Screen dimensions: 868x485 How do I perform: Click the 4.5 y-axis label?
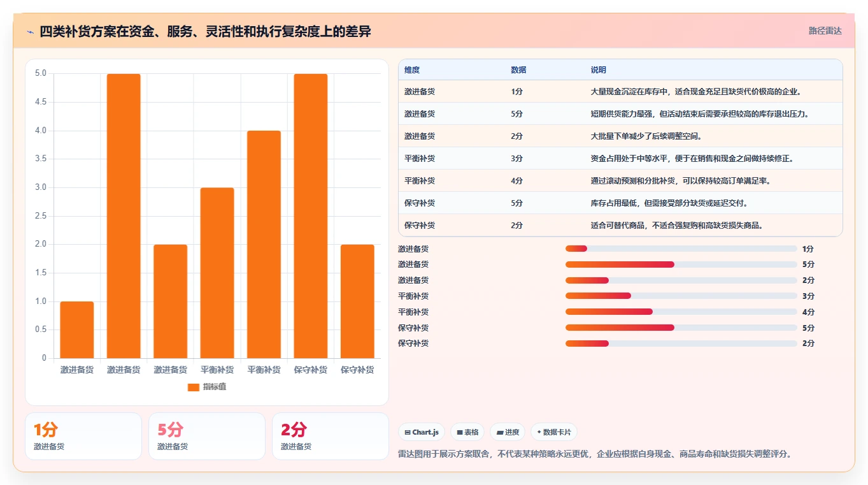(x=41, y=102)
